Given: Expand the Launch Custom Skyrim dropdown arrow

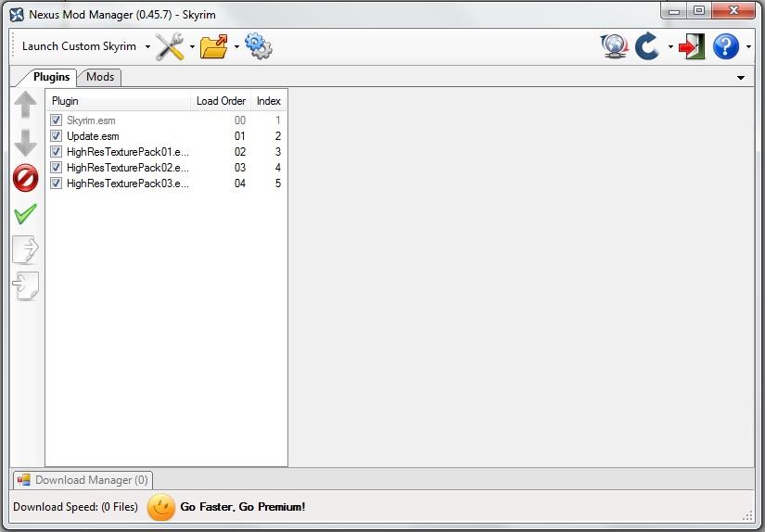Looking at the screenshot, I should [147, 47].
